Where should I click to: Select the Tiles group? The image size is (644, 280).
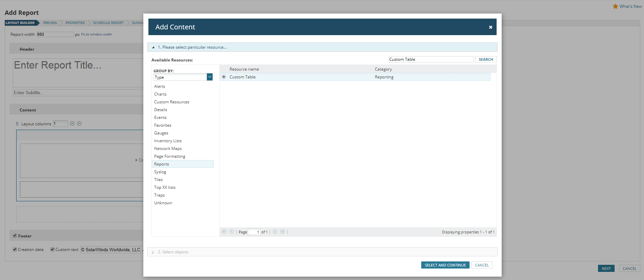[159, 180]
